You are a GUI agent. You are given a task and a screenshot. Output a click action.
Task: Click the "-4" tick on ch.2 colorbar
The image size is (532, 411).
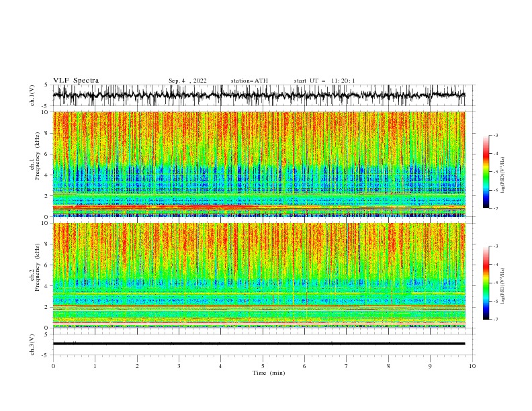click(495, 264)
